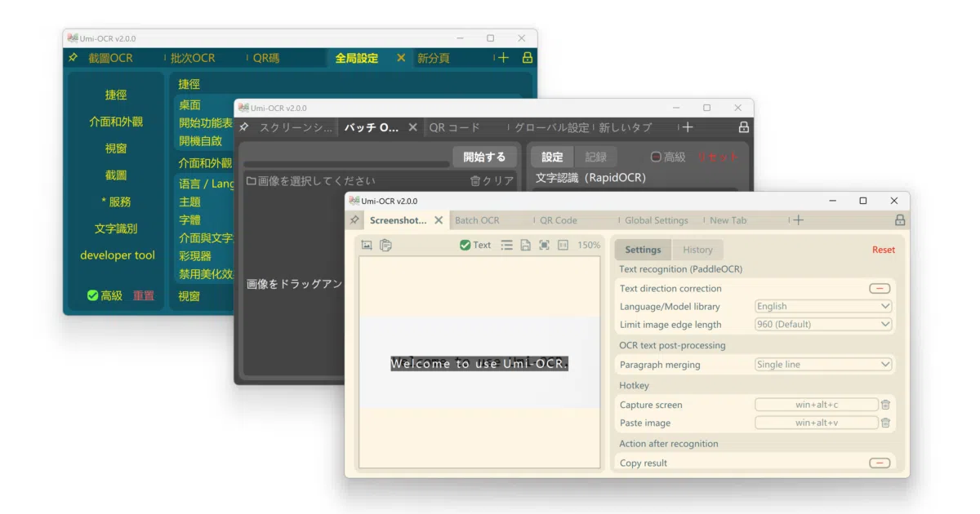Click the paste clipboard icon in Screenshot toolbar
This screenshot has height=514, width=980.
click(385, 245)
